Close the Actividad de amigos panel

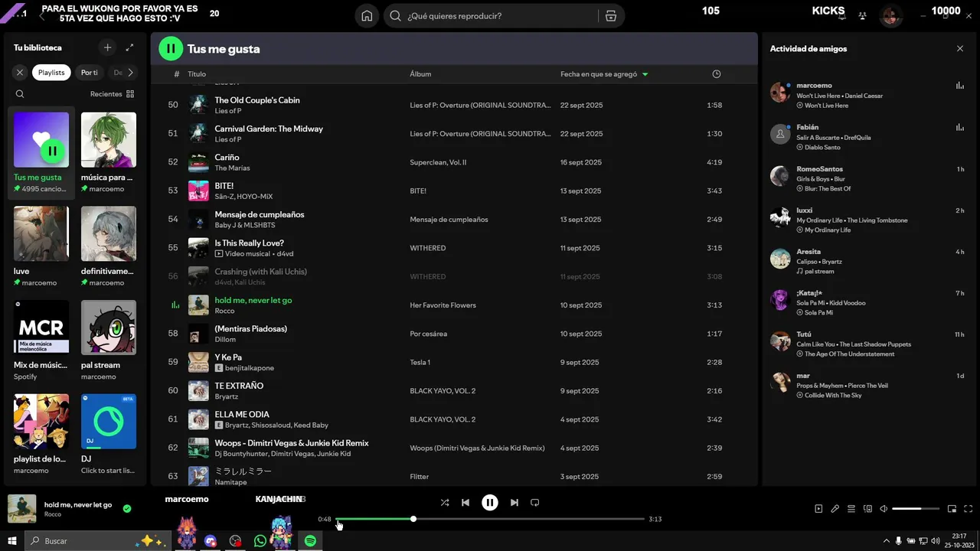tap(960, 48)
